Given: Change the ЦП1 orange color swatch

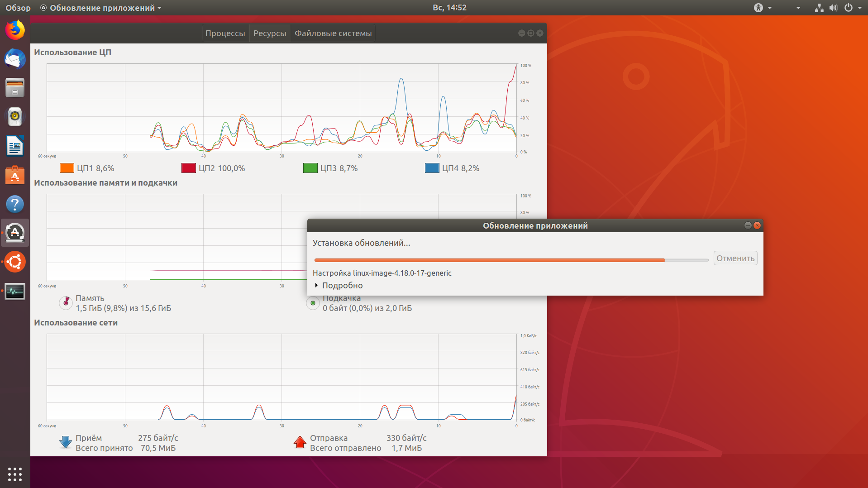Looking at the screenshot, I should [x=67, y=168].
